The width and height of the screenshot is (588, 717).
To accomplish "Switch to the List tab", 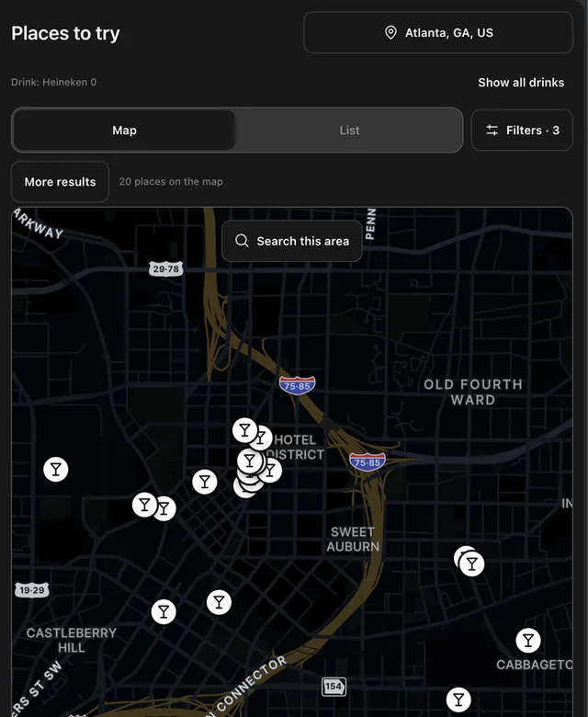I will [349, 131].
